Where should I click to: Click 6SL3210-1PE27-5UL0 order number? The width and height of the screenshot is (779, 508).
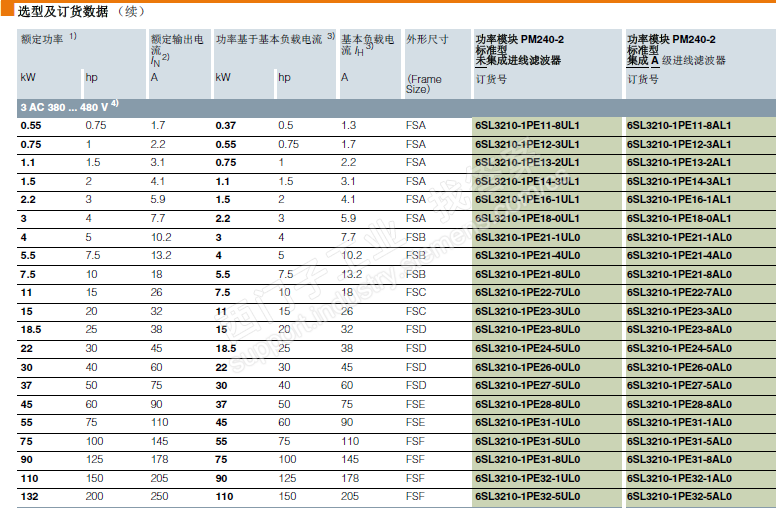click(528, 386)
